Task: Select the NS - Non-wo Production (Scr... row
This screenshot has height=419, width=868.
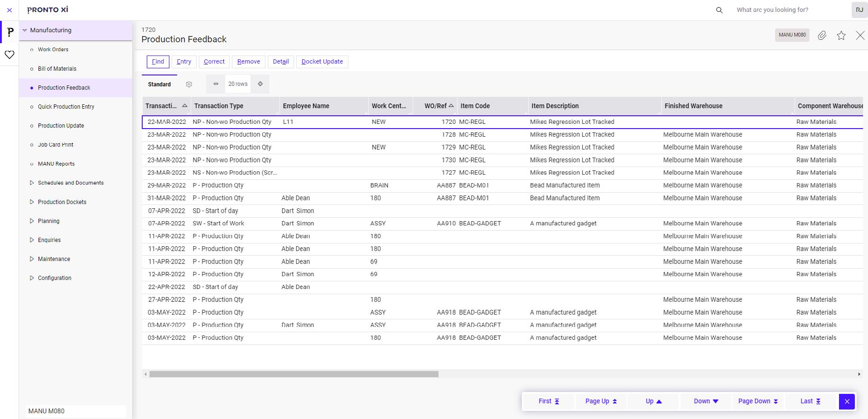Action: click(x=503, y=173)
